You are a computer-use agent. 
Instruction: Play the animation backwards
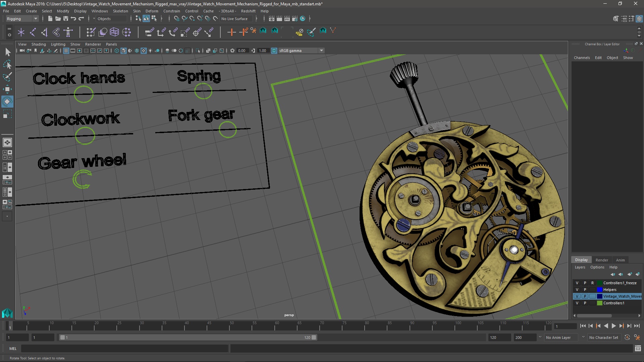[x=606, y=326]
